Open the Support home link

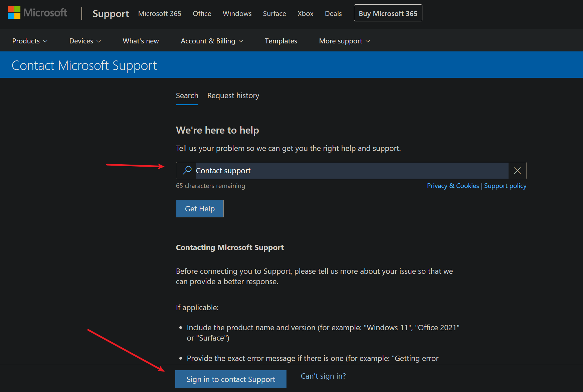pyautogui.click(x=111, y=13)
